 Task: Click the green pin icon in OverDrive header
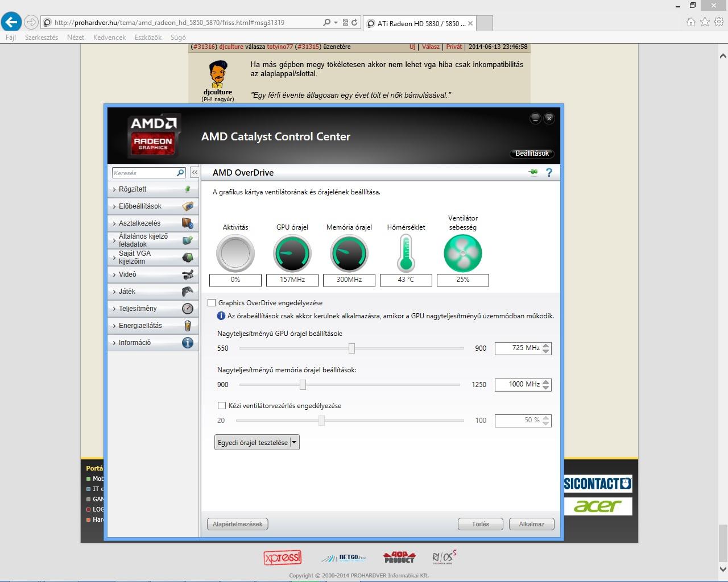[x=533, y=173]
